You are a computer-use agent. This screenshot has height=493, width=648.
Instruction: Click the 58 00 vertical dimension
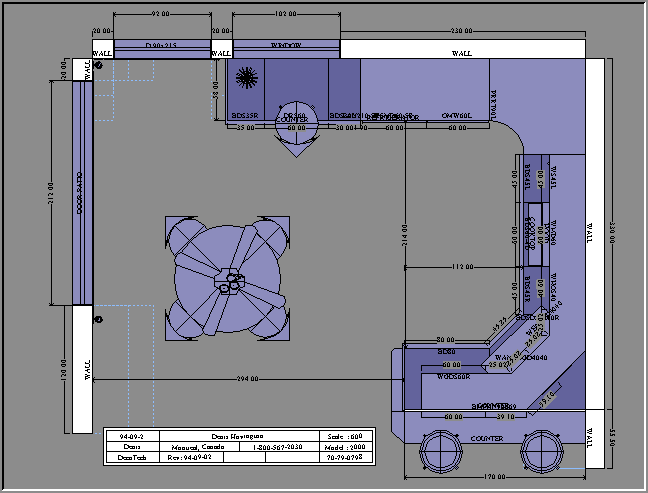pyautogui.click(x=215, y=90)
